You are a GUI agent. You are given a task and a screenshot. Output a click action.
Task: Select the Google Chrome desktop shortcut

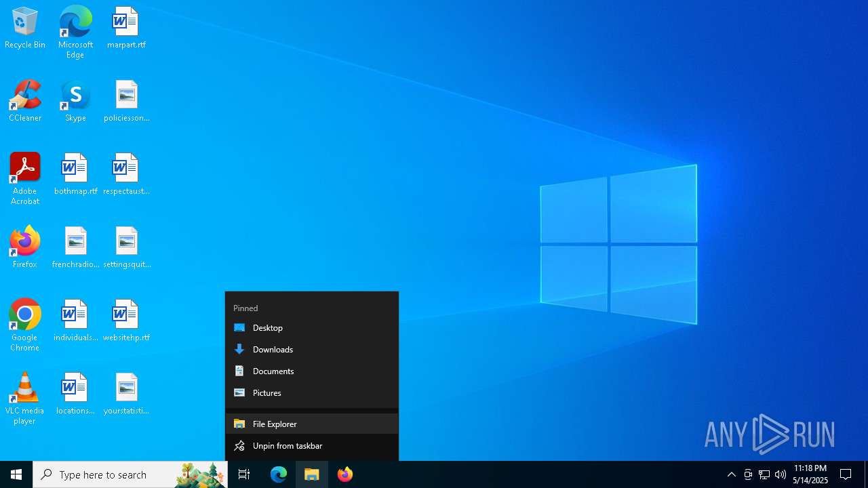pos(25,326)
